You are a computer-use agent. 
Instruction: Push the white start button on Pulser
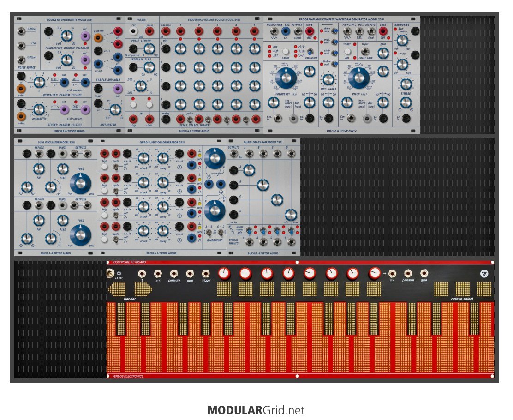click(149, 105)
